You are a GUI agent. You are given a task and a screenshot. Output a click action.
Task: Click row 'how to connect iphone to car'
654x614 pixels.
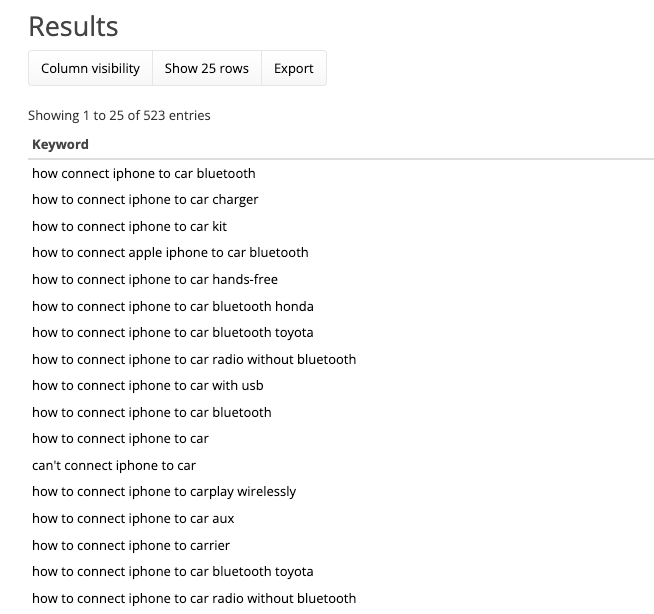point(120,438)
